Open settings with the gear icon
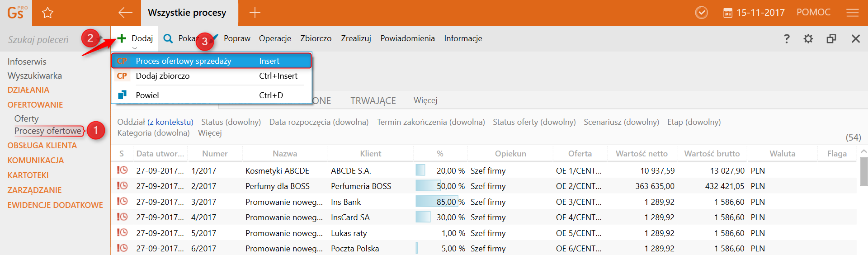 point(808,39)
